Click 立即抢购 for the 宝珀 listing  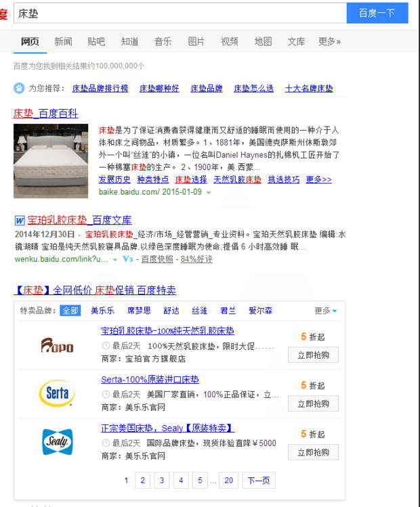[x=313, y=355]
